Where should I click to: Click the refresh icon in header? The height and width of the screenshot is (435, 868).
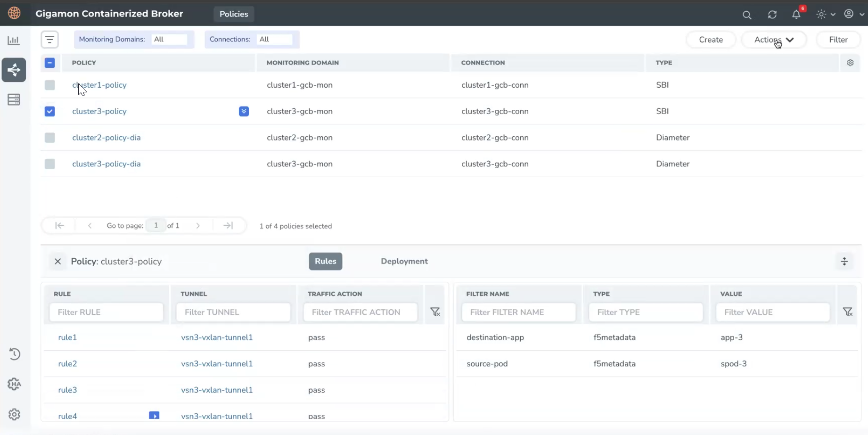click(772, 15)
